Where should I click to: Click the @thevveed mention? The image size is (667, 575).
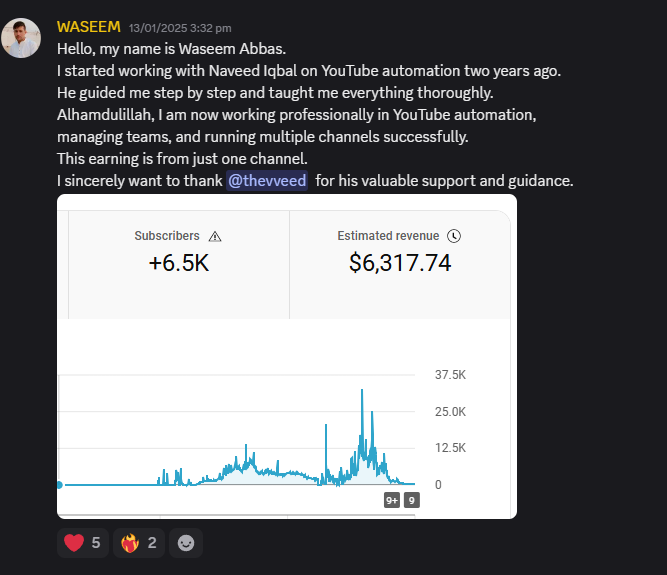(267, 181)
